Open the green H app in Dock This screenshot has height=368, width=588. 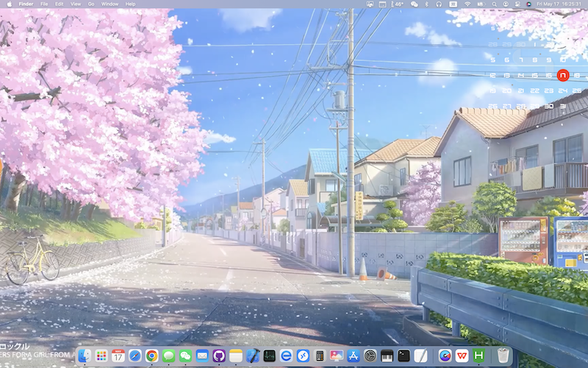click(x=479, y=355)
